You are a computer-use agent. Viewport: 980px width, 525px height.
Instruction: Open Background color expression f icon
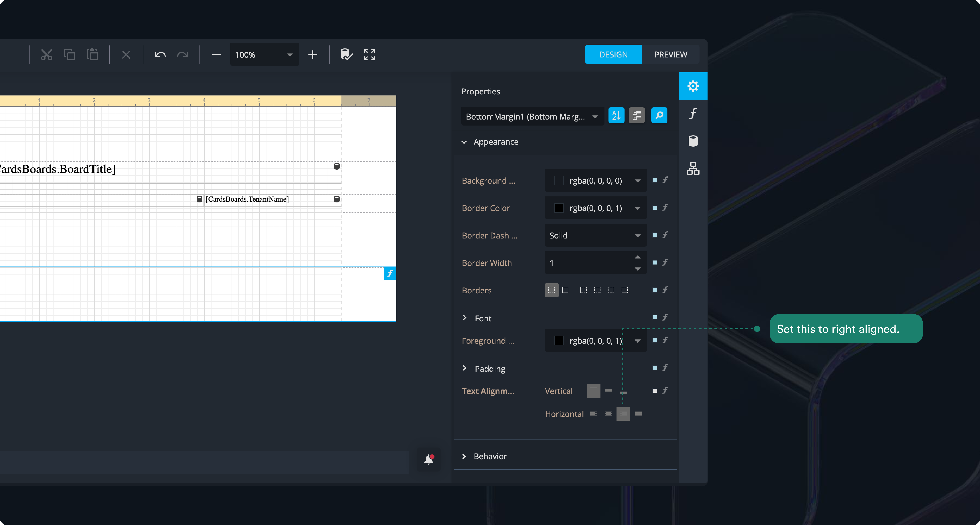tap(665, 180)
